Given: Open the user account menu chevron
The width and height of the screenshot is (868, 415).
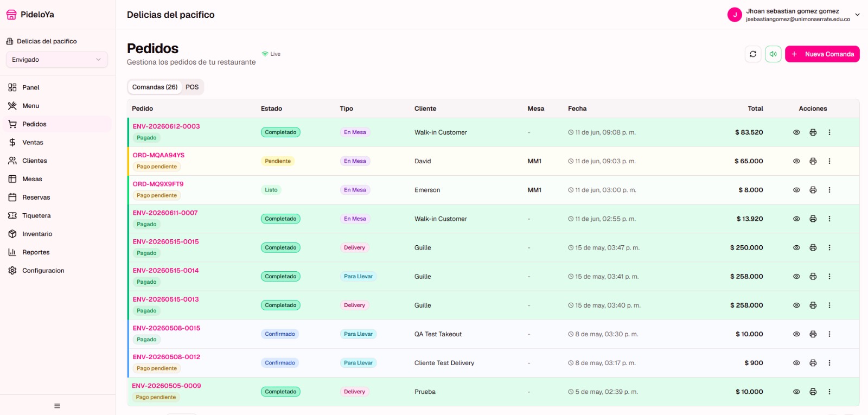Looking at the screenshot, I should point(857,15).
